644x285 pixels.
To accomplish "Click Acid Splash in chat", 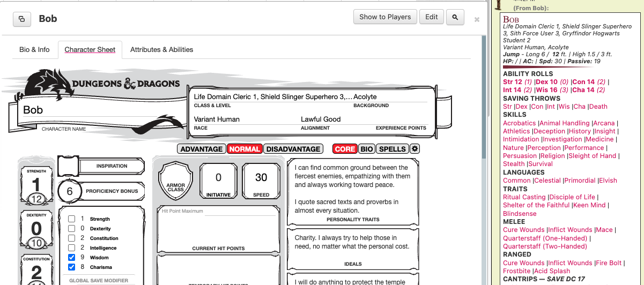I will (553, 271).
